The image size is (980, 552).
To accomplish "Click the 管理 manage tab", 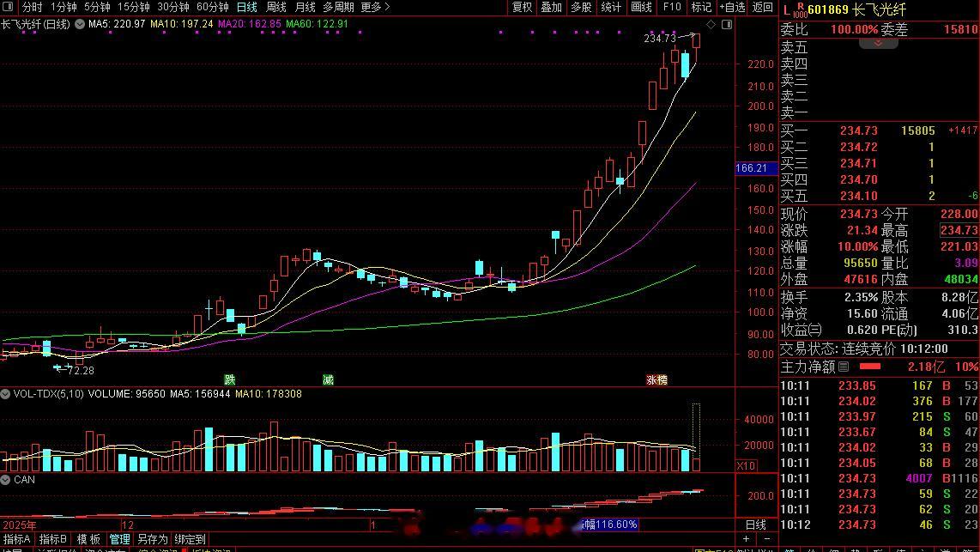I will [x=119, y=539].
